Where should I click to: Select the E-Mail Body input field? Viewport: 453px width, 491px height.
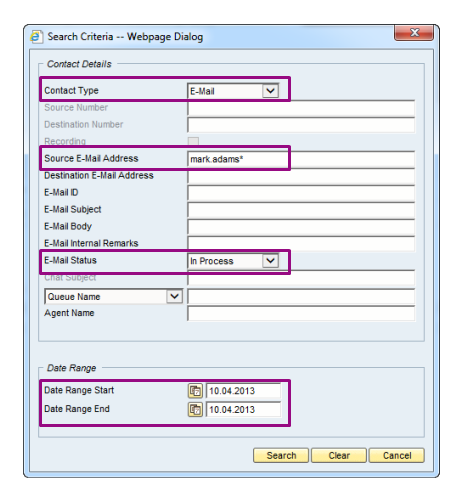(x=301, y=227)
